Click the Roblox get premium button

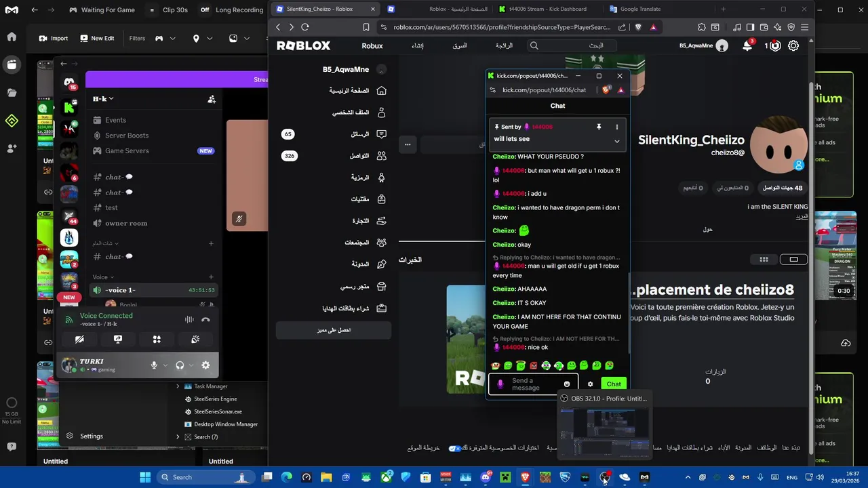(x=334, y=330)
